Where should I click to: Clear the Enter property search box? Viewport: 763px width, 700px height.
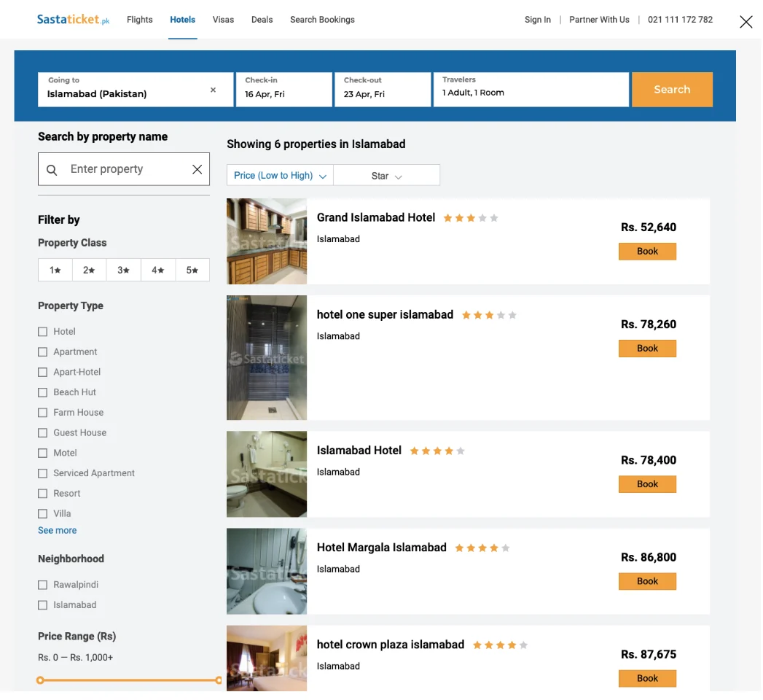pos(197,169)
